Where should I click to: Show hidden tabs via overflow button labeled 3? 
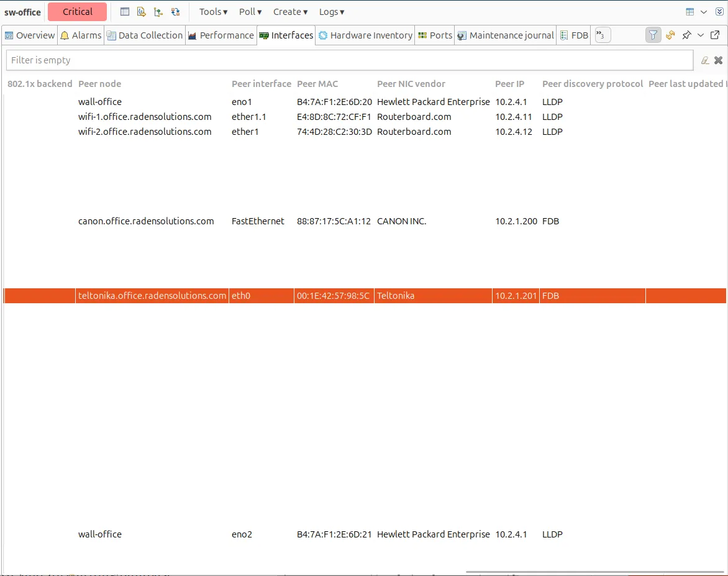602,35
